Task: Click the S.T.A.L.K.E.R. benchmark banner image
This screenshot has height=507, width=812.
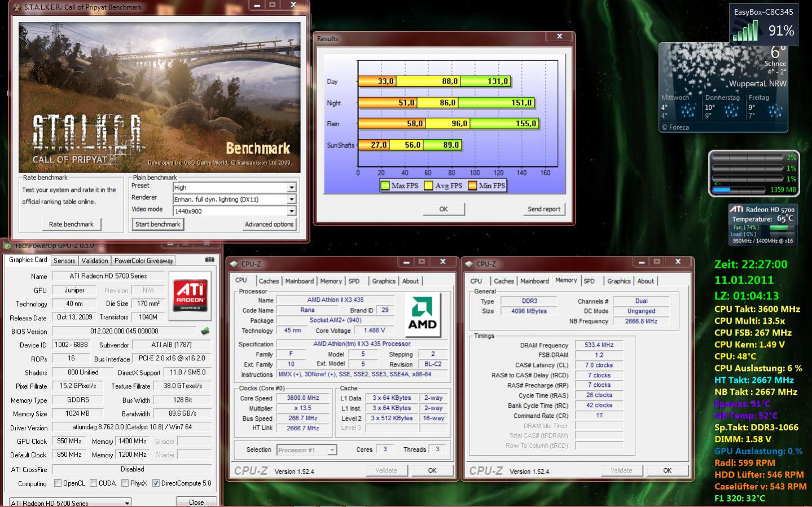Action: [x=160, y=98]
